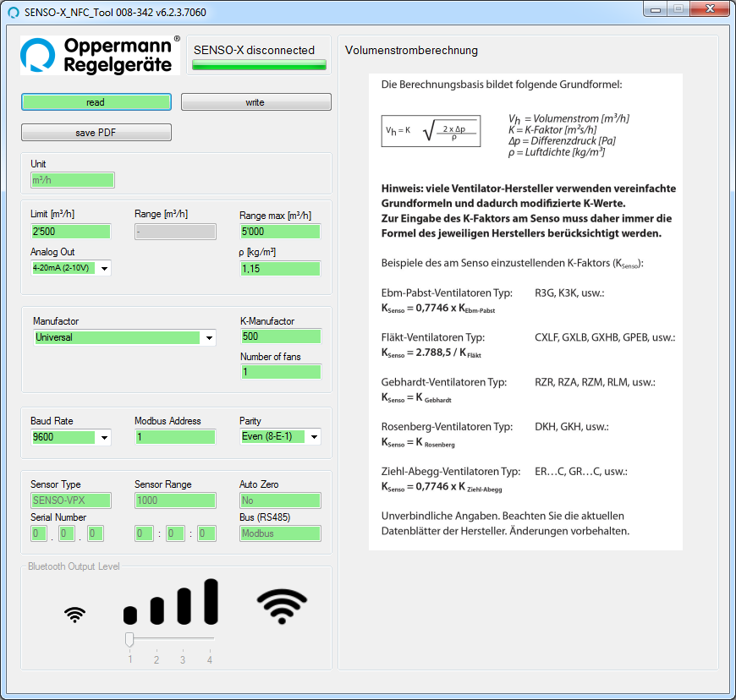Click the SENSO-X connection progress bar
Image resolution: width=736 pixels, height=700 pixels.
[x=259, y=65]
